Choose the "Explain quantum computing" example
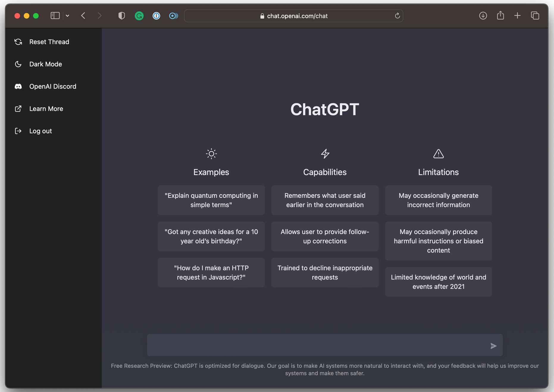This screenshot has height=392, width=554. [211, 200]
